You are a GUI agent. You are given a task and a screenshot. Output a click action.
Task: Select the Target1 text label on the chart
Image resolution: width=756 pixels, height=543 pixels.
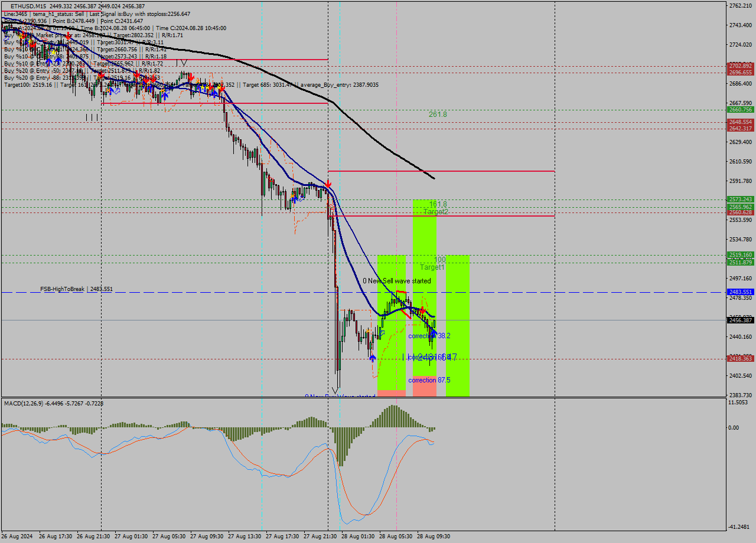click(432, 267)
